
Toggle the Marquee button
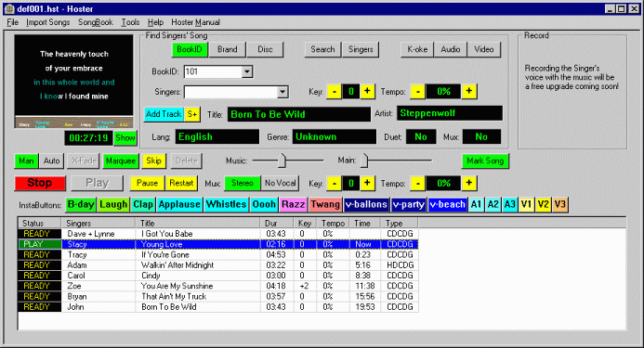(x=121, y=161)
